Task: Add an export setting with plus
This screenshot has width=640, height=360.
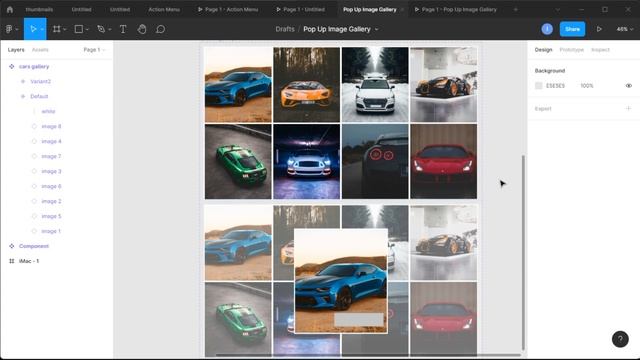Action: (x=628, y=108)
